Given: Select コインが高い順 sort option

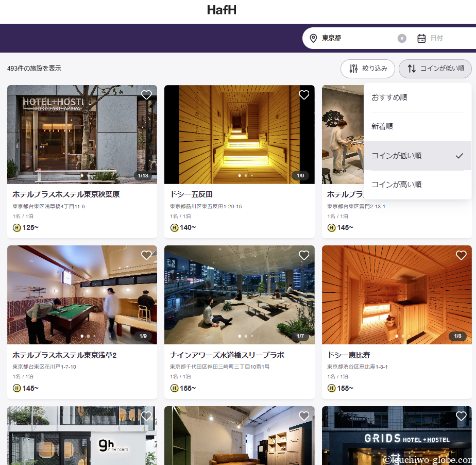Looking at the screenshot, I should (x=417, y=185).
